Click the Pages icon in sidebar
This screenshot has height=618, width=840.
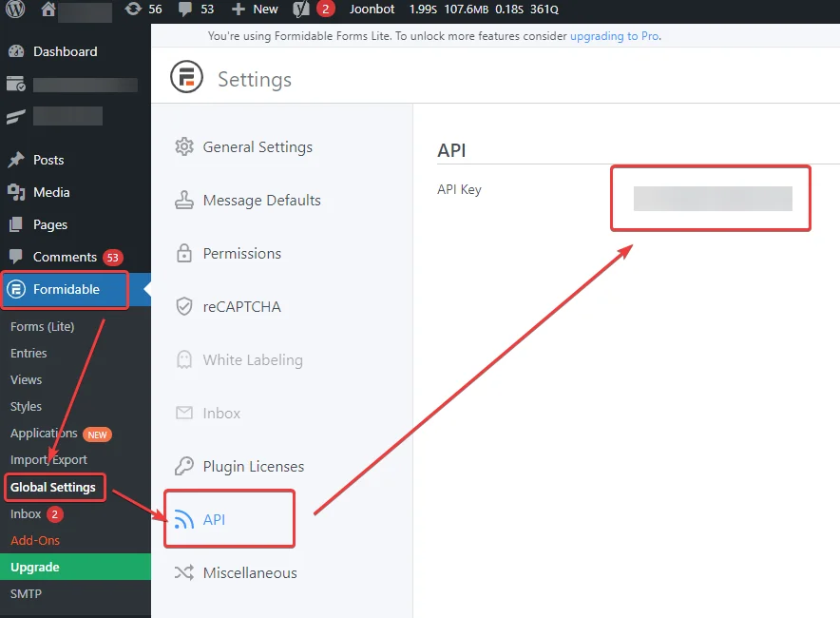16,224
